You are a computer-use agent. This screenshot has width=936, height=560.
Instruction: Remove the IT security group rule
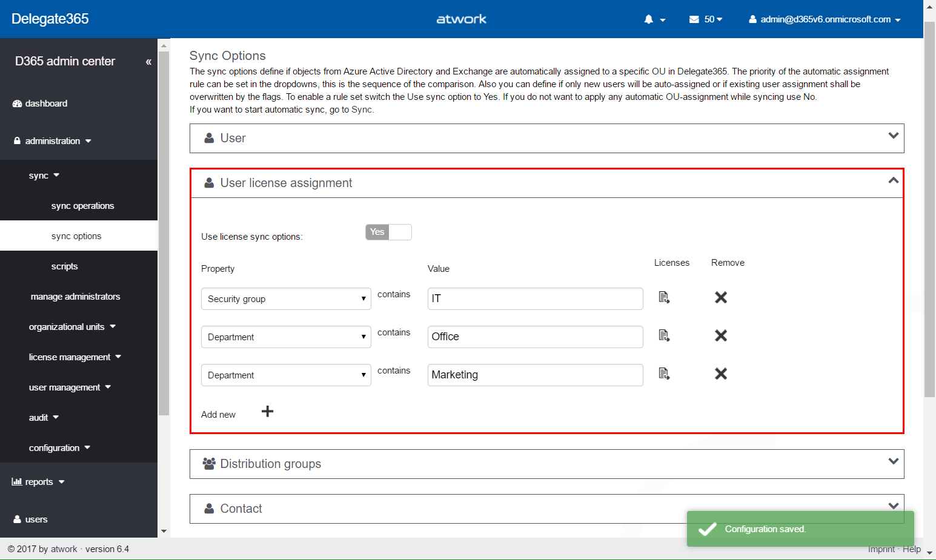click(720, 297)
